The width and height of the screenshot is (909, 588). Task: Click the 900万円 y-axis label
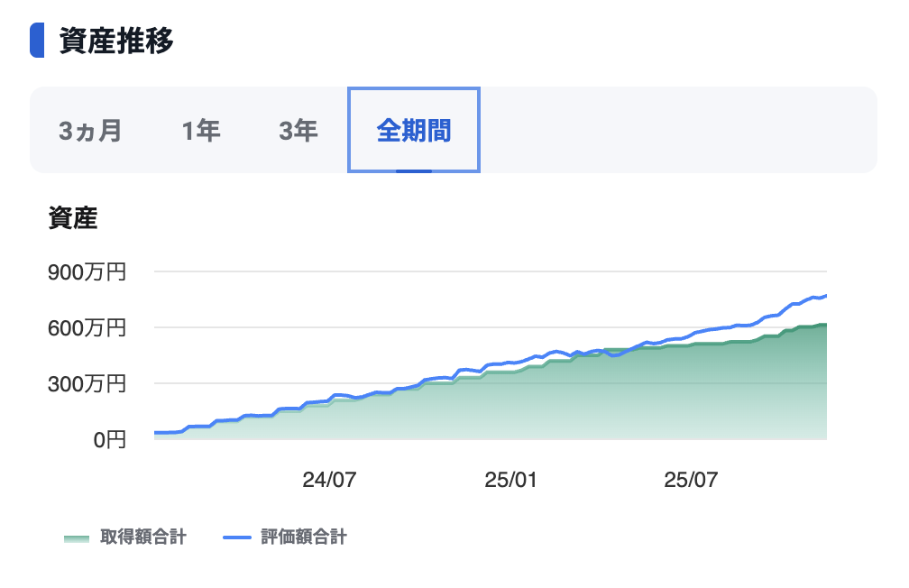(x=87, y=271)
